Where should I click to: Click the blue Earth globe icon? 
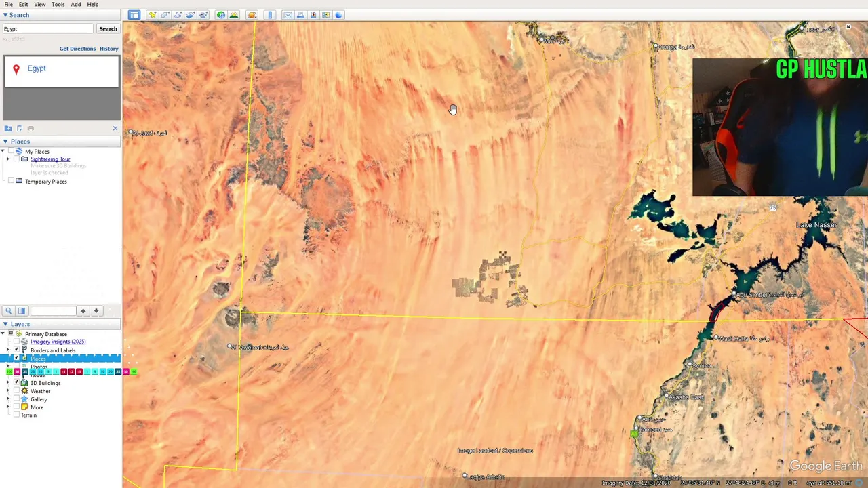point(339,15)
